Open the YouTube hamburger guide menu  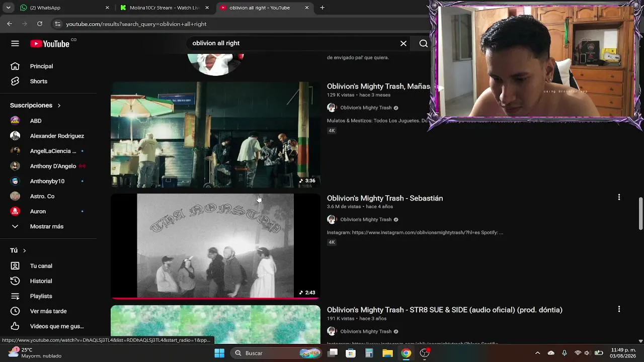point(15,44)
